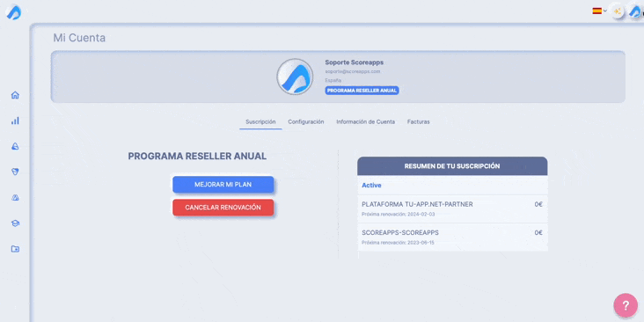Open the user avatar menu at top-right
This screenshot has width=644, height=322.
click(635, 12)
